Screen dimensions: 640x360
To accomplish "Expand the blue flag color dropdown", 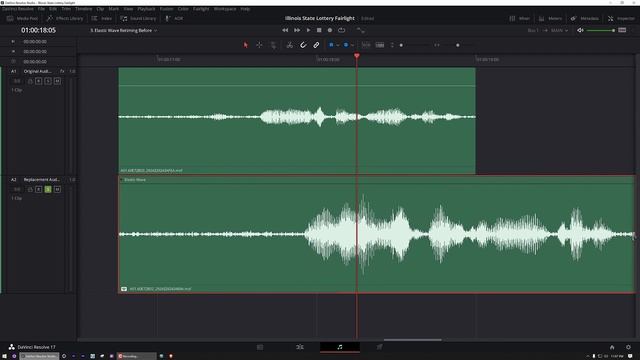I will click(338, 45).
